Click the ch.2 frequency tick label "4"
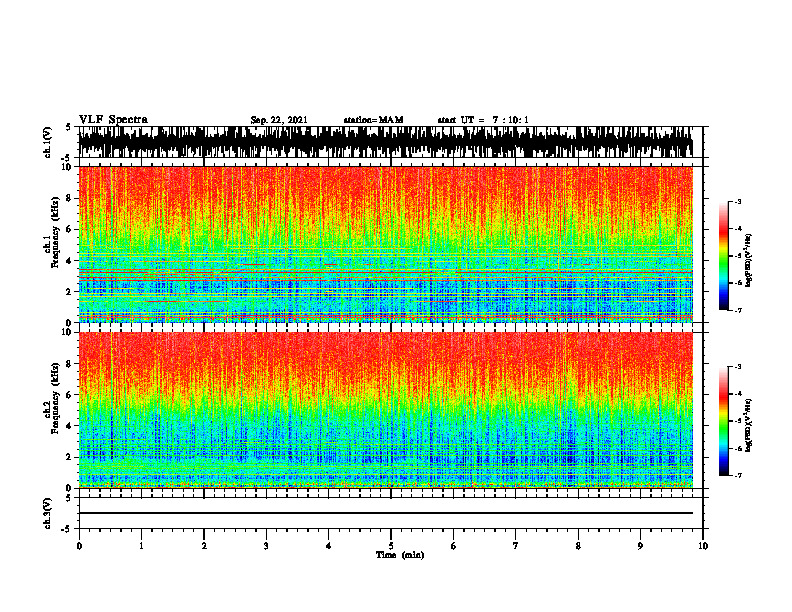 tap(70, 426)
